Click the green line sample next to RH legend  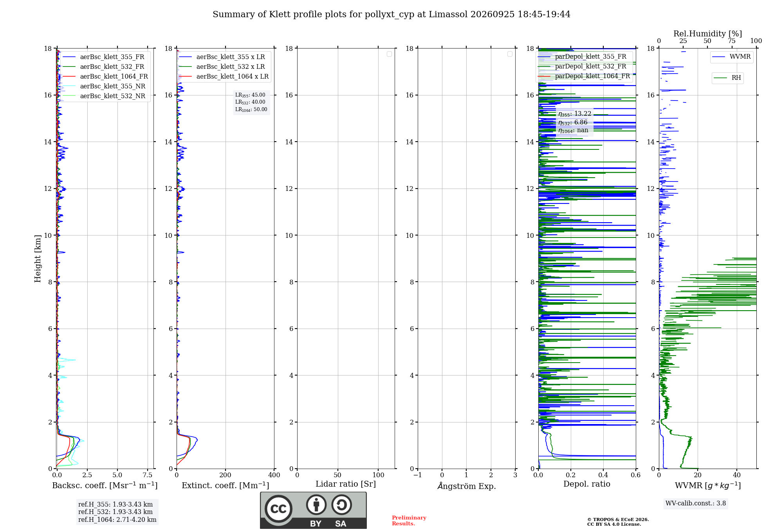point(720,78)
